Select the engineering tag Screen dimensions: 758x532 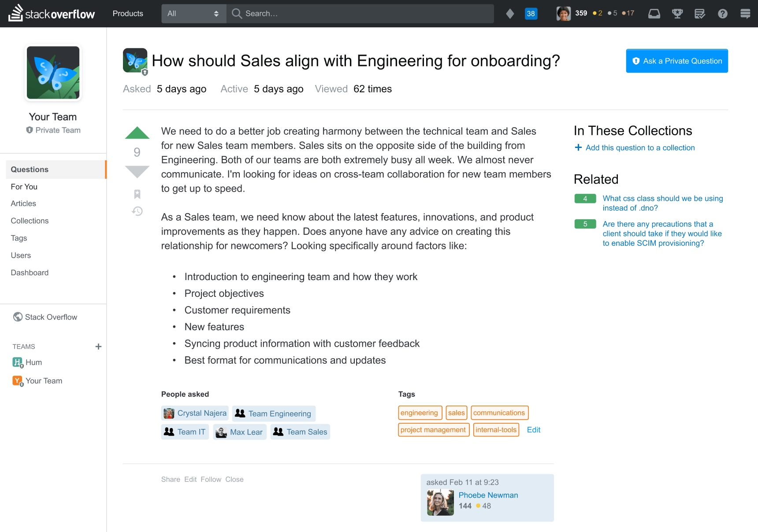pyautogui.click(x=419, y=413)
